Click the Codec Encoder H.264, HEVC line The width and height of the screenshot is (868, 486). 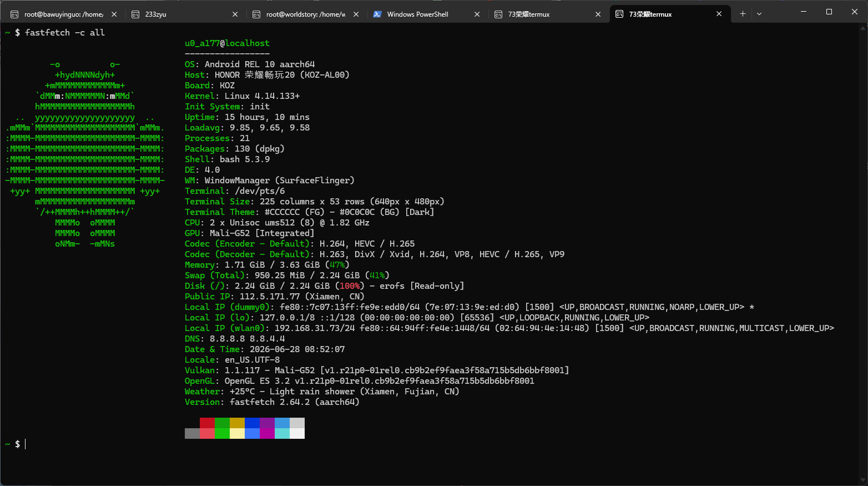300,244
